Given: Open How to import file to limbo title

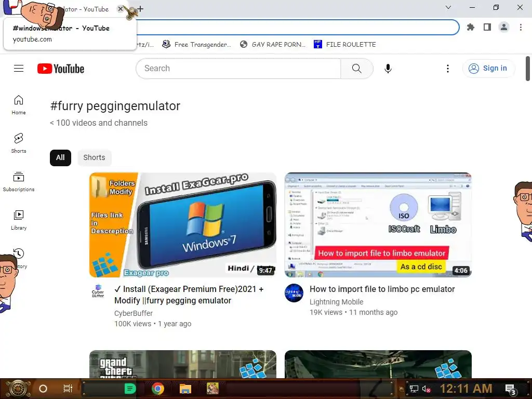Looking at the screenshot, I should click(382, 289).
